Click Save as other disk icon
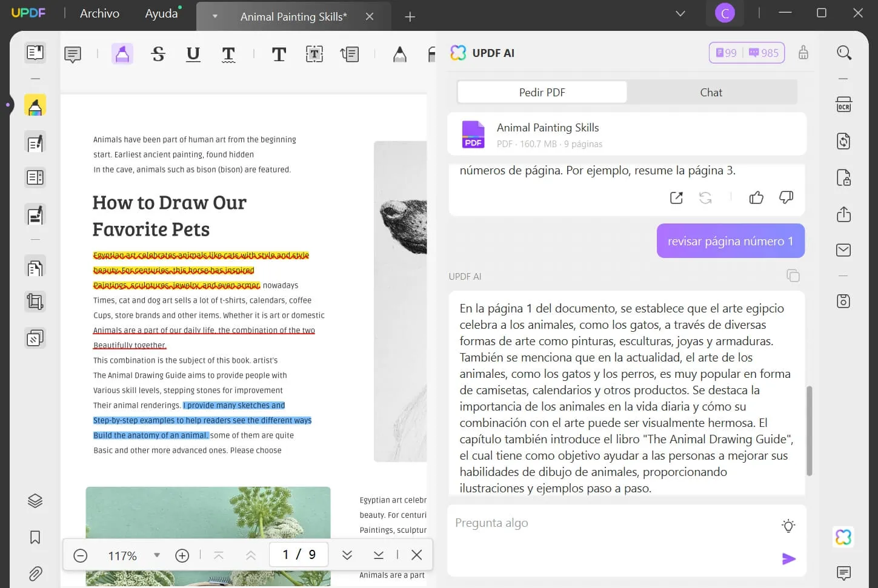878x588 pixels. [844, 301]
